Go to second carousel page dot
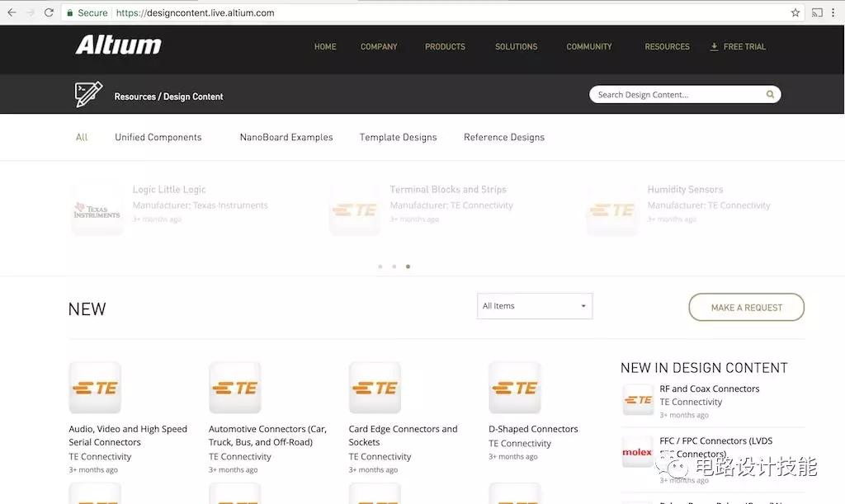This screenshot has width=845, height=504. (394, 266)
